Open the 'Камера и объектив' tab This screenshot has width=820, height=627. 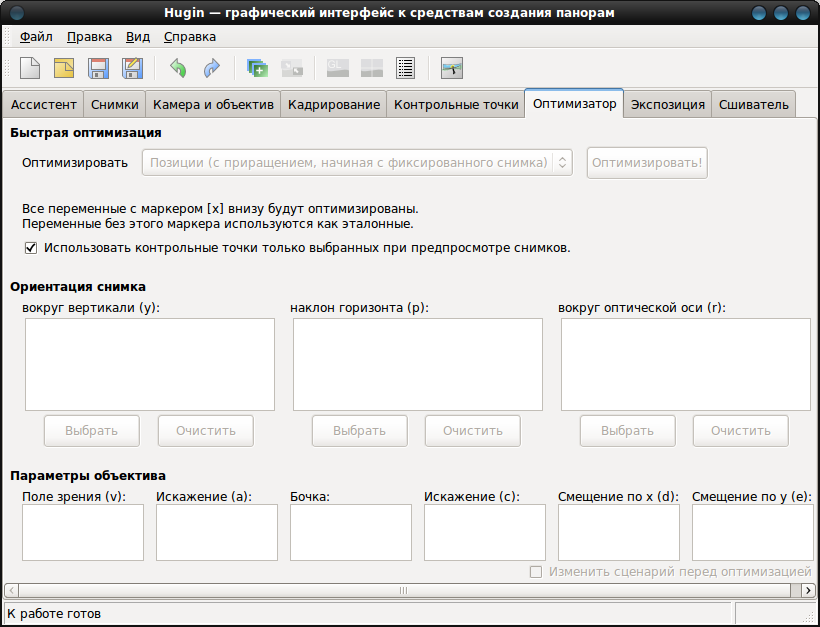click(213, 105)
